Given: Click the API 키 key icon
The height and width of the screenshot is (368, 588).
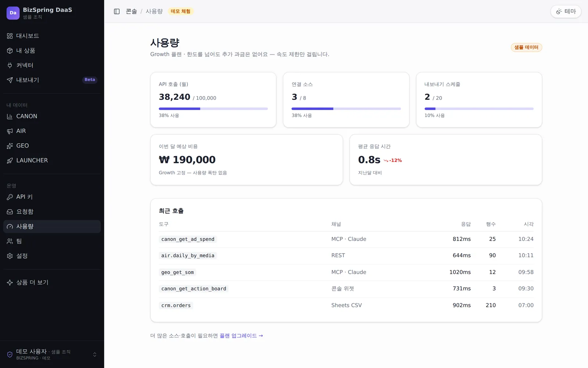Looking at the screenshot, I should pos(10,197).
